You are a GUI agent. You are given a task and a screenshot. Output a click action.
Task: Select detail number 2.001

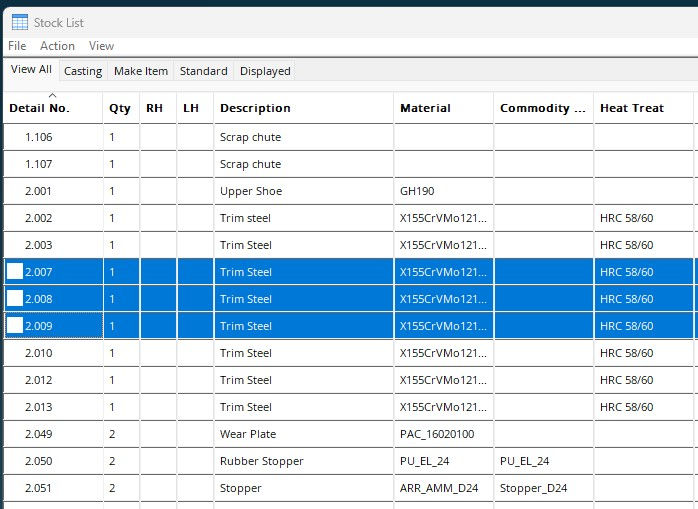tap(38, 191)
